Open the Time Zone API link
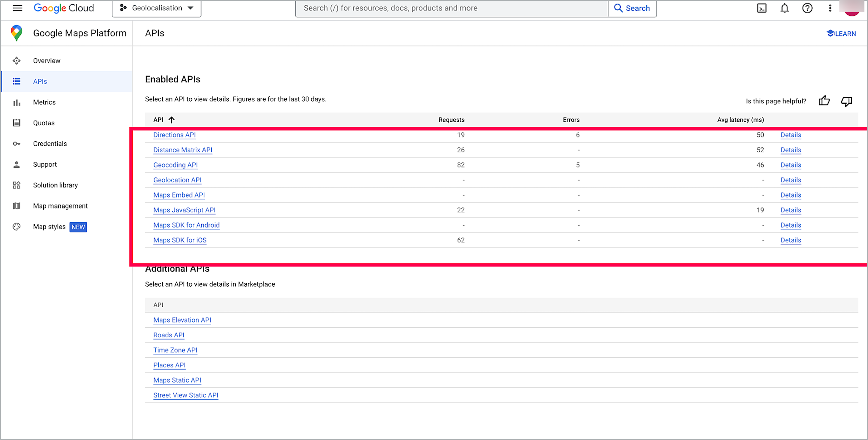 [x=175, y=350]
